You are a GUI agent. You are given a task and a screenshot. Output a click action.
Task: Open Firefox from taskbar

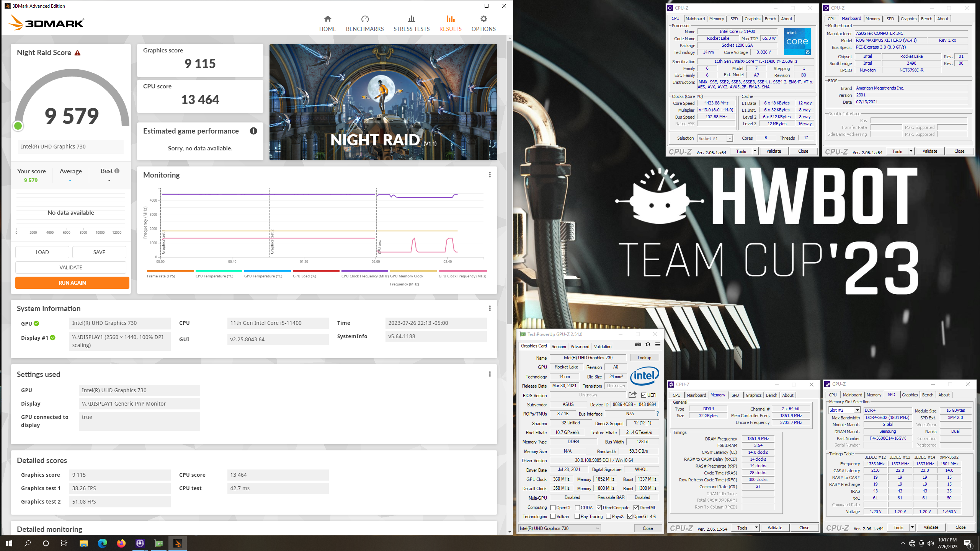121,543
